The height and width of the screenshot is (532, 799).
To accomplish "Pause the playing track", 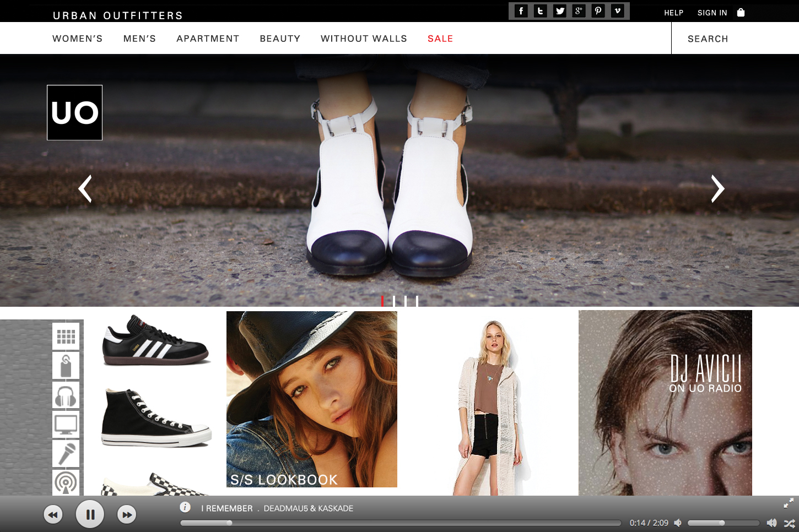I will click(90, 514).
